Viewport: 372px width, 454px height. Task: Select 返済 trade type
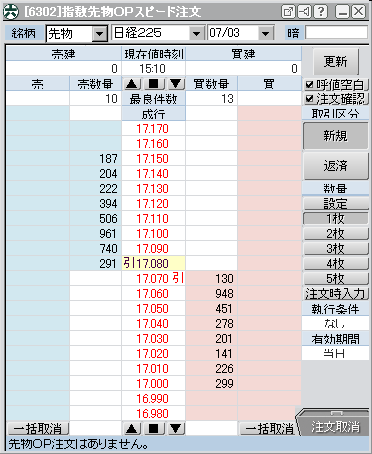[336, 166]
